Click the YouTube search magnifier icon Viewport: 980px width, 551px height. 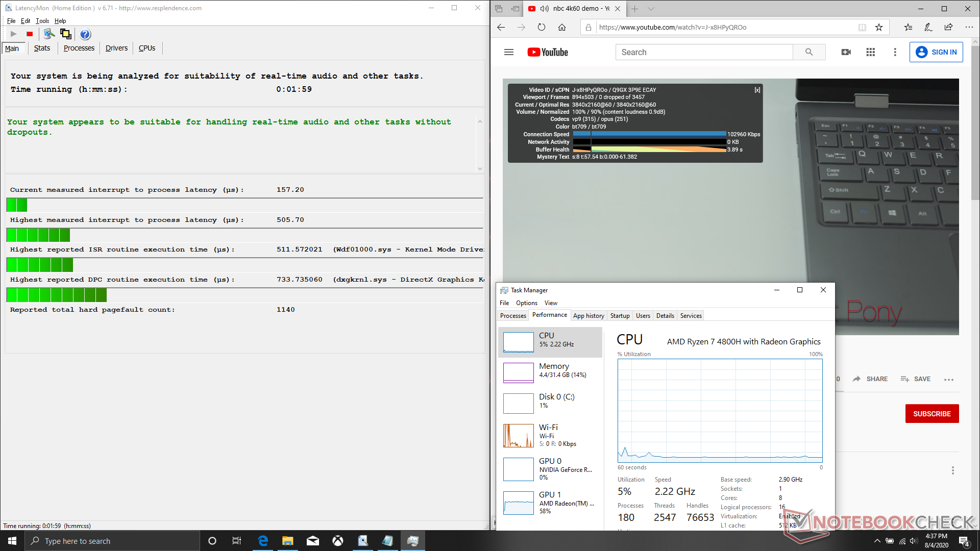click(808, 52)
